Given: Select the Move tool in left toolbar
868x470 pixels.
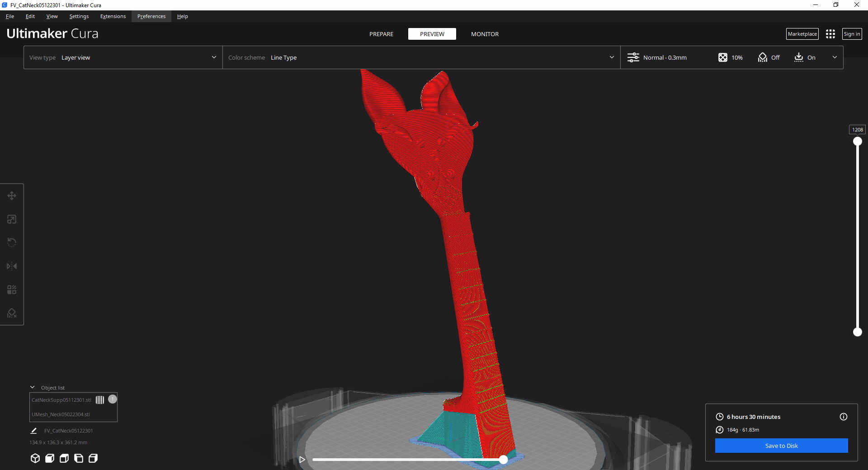Looking at the screenshot, I should (x=12, y=196).
